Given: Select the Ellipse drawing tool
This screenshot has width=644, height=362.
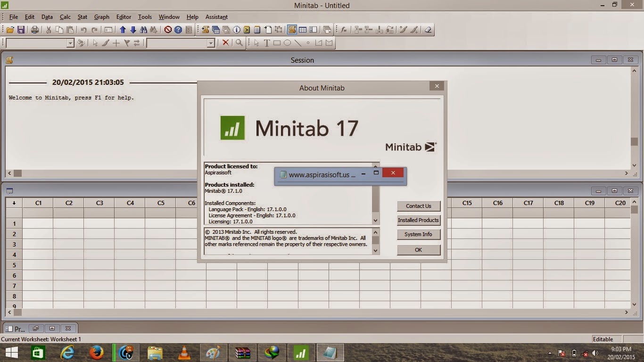Looking at the screenshot, I should [x=288, y=43].
